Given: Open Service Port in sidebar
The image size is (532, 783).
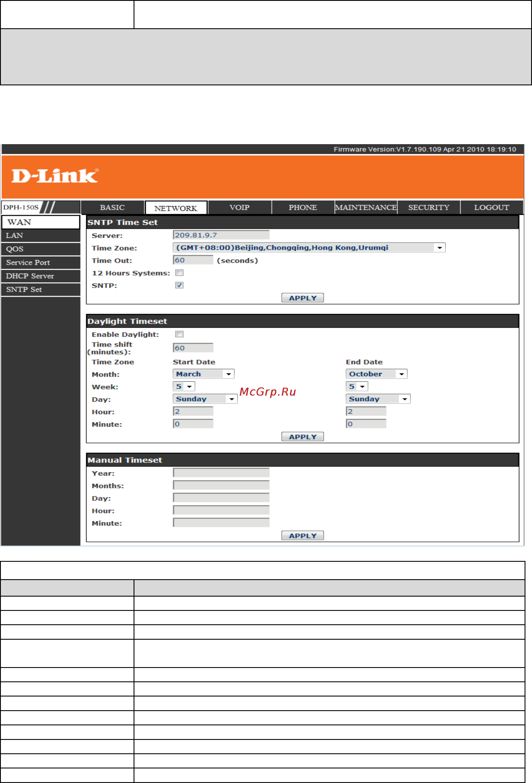Looking at the screenshot, I should click(41, 263).
